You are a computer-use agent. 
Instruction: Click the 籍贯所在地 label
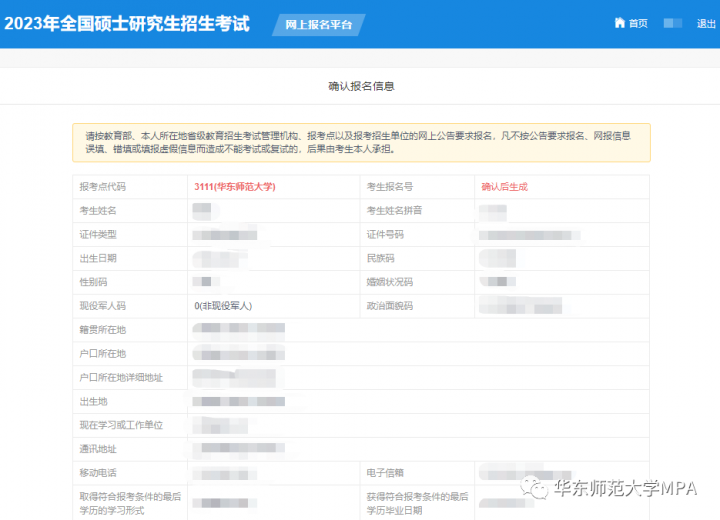[102, 330]
